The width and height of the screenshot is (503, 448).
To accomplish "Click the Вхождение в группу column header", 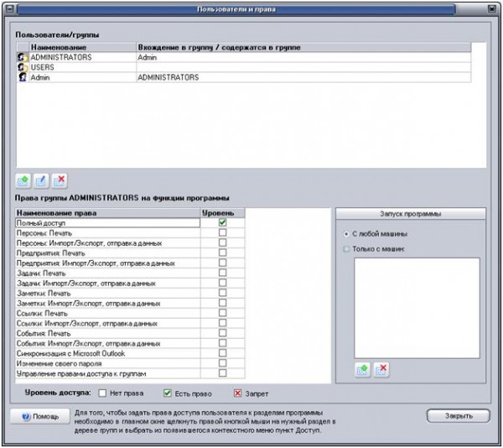I will (x=303, y=48).
